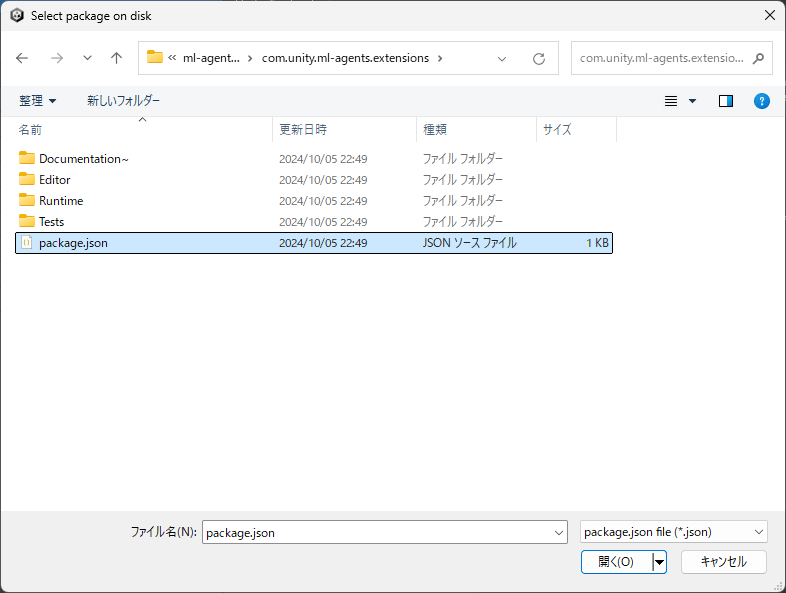Image resolution: width=786 pixels, height=593 pixels.
Task: Create folder with 新しいフォルダー
Action: pyautogui.click(x=123, y=101)
